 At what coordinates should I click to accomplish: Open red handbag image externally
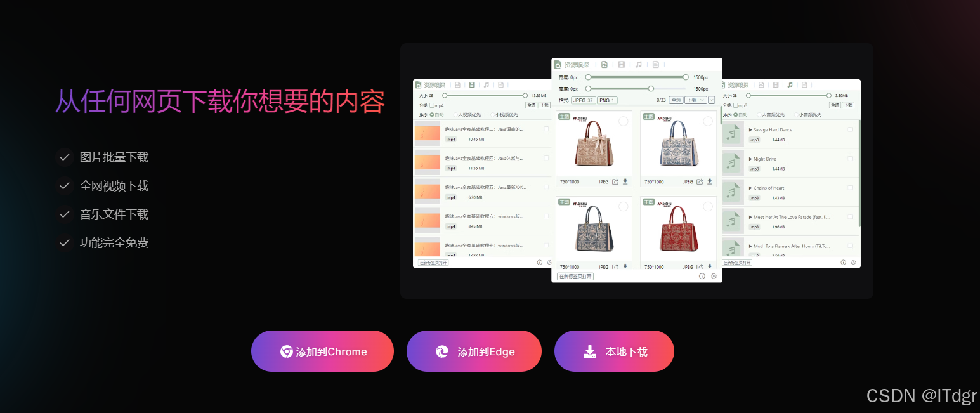tap(700, 266)
